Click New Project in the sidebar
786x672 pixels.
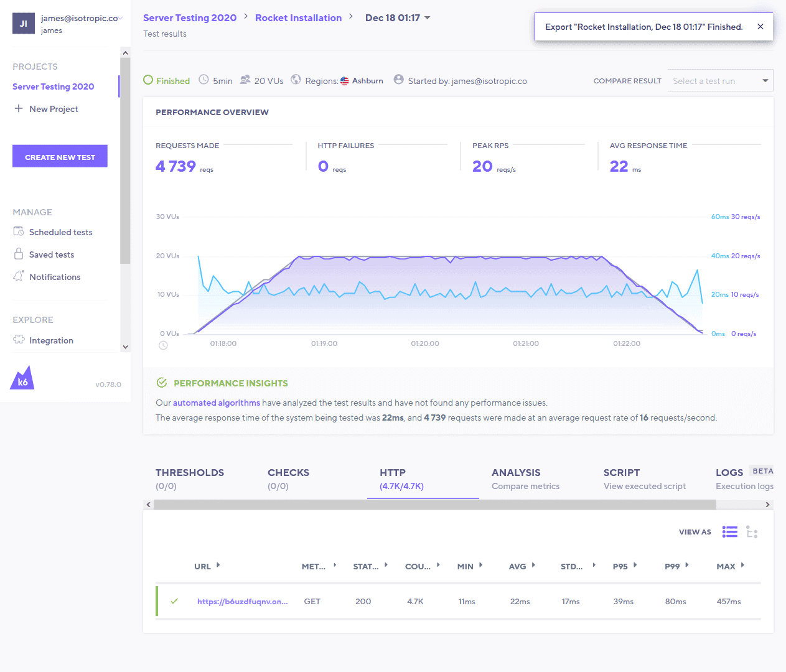pos(54,109)
